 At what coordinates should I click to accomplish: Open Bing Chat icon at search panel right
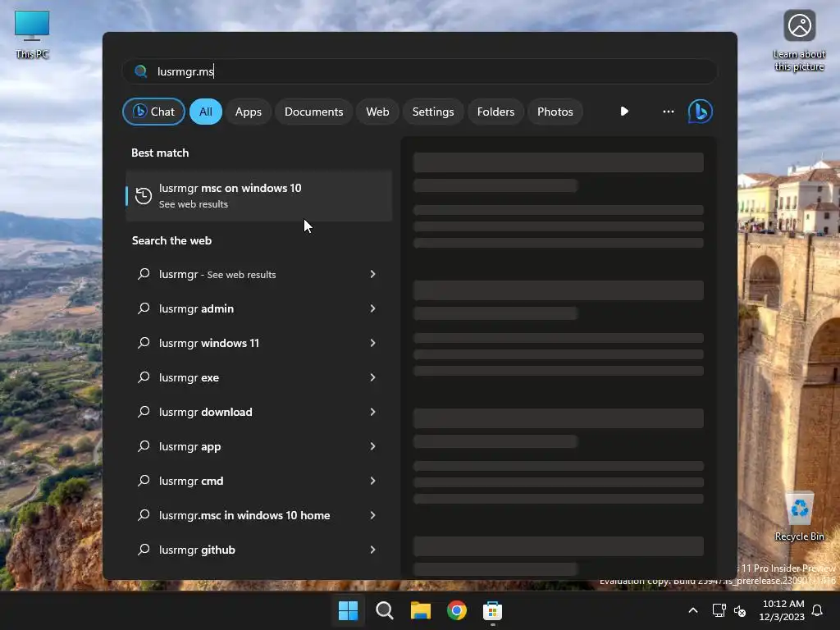[x=701, y=112]
